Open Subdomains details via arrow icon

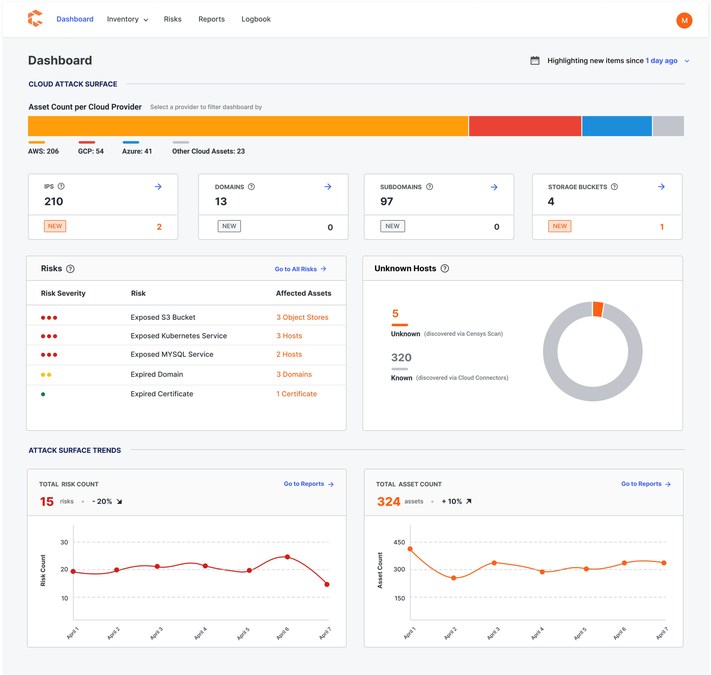[494, 187]
